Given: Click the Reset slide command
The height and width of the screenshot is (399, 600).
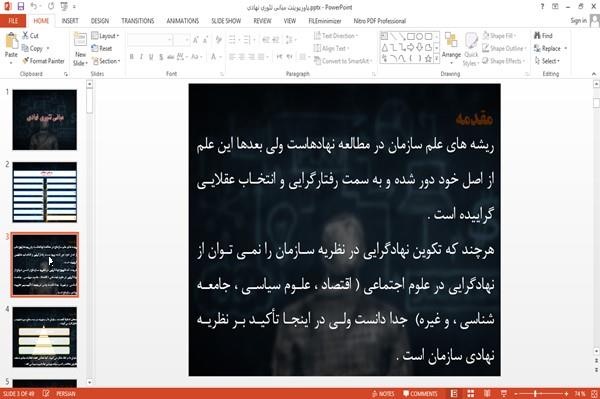Looking at the screenshot, I should [x=102, y=48].
